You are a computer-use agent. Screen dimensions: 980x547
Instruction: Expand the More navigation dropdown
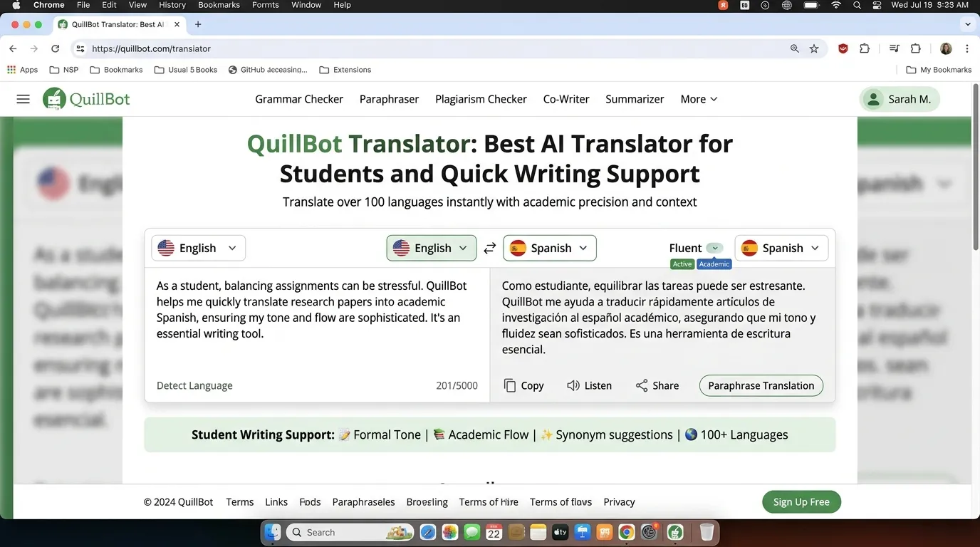(699, 99)
